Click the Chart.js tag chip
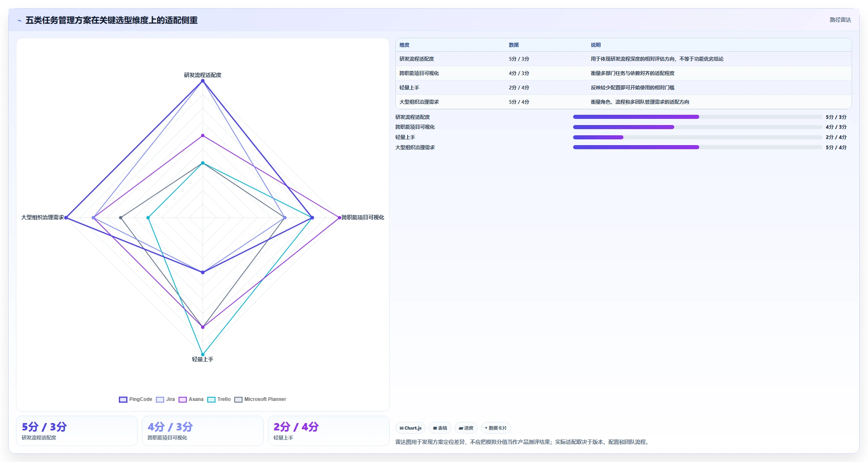868x462 pixels. (x=410, y=428)
